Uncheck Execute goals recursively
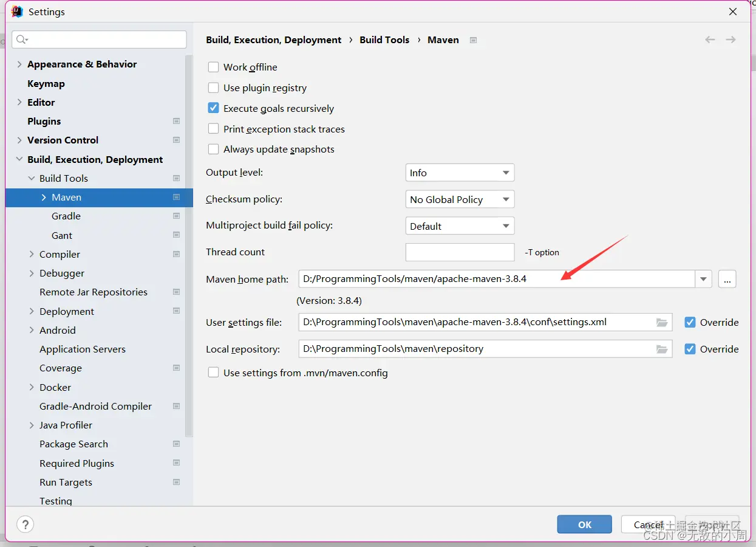This screenshot has height=547, width=756. pos(213,108)
